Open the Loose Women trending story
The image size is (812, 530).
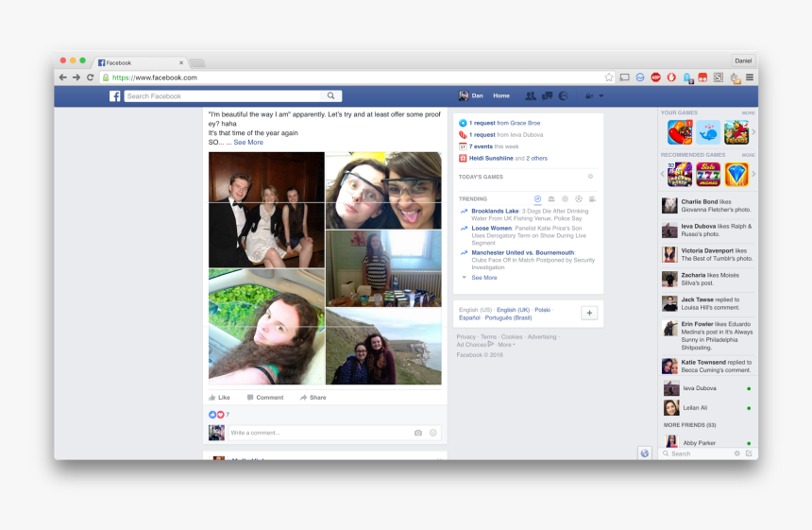[x=491, y=228]
